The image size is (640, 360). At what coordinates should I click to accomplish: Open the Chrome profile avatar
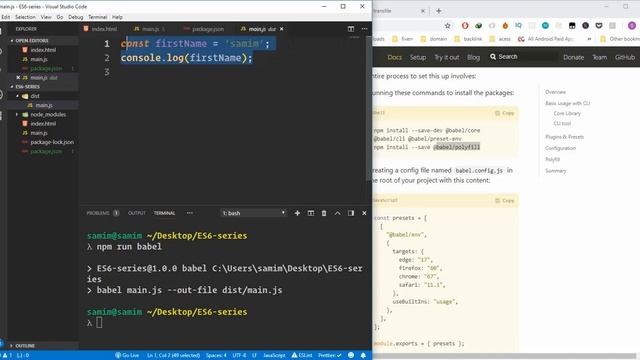point(632,26)
